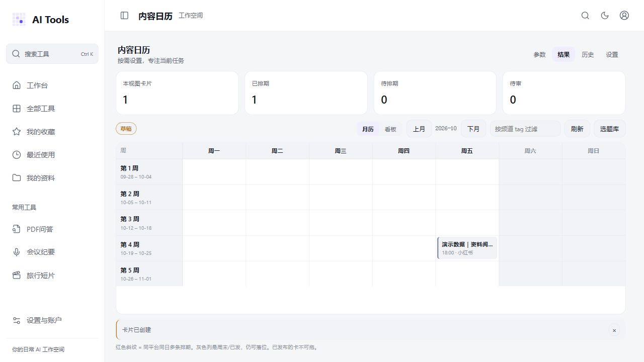Go to 工作台 home in sidebar
Viewport: 644px width, 362px height.
point(52,85)
